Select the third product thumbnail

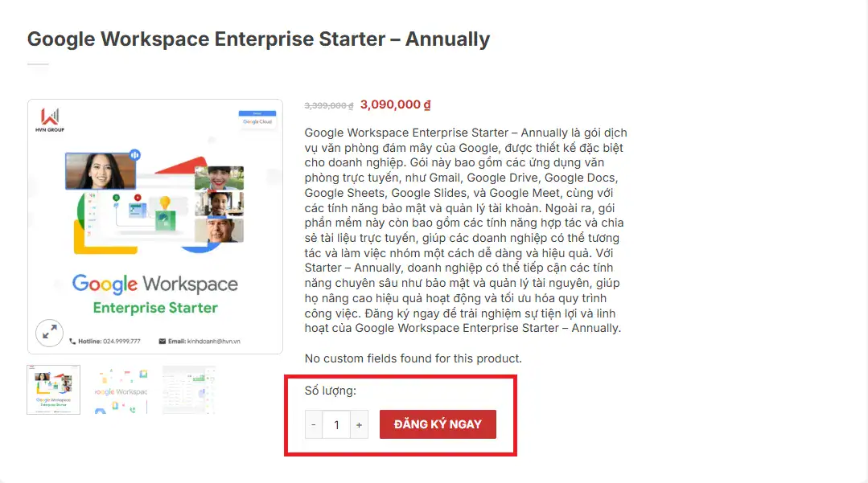[189, 390]
